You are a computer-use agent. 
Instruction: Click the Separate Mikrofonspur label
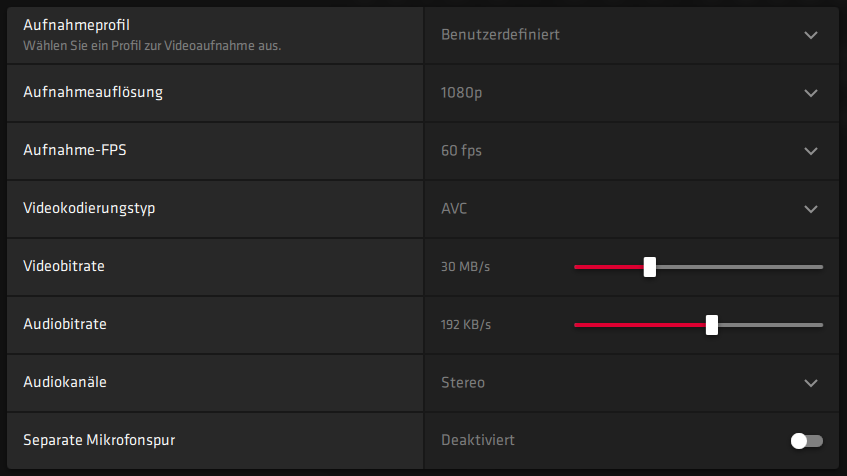[x=105, y=440]
